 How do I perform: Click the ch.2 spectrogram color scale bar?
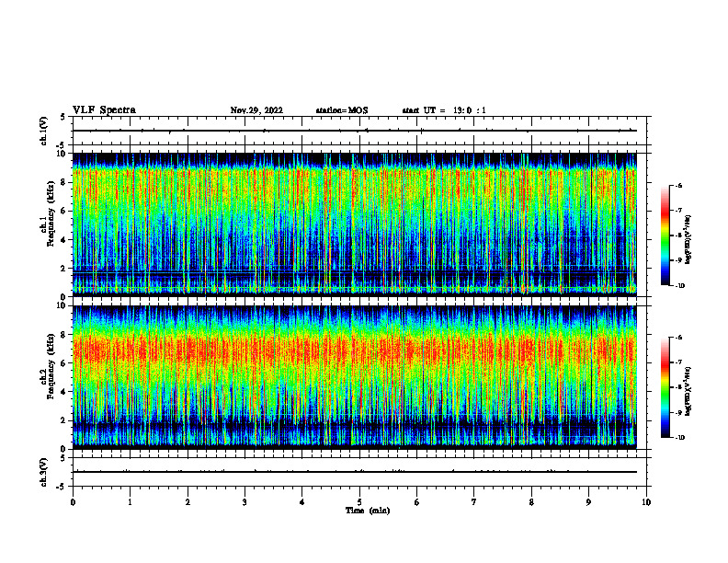pyautogui.click(x=665, y=387)
